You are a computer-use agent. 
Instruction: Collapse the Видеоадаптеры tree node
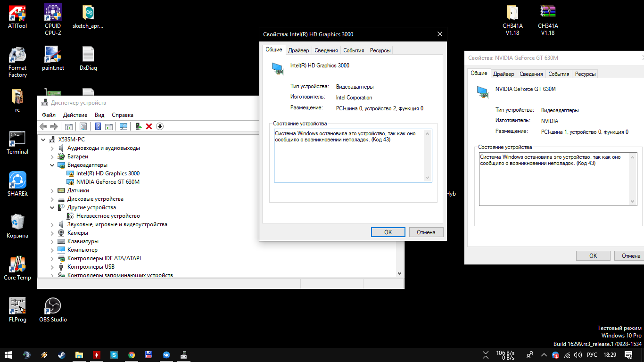coord(52,165)
